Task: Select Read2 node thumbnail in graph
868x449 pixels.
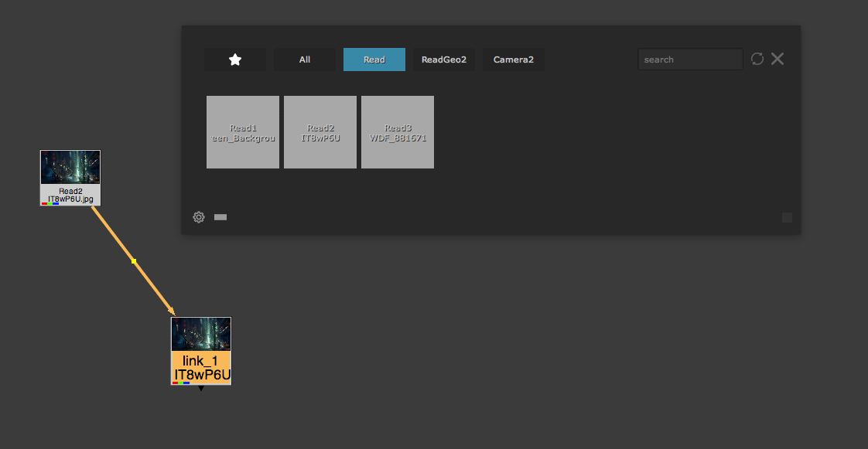Action: (70, 168)
